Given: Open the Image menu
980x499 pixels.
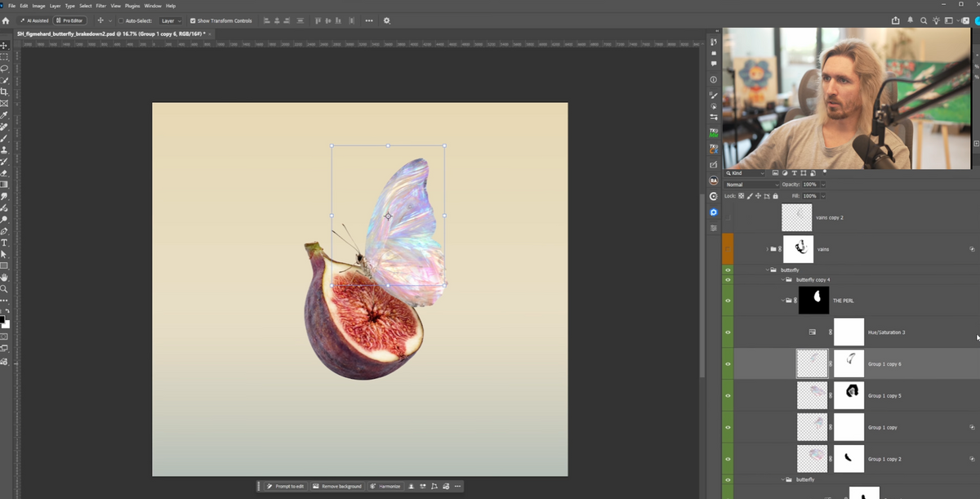Looking at the screenshot, I should click(x=38, y=6).
